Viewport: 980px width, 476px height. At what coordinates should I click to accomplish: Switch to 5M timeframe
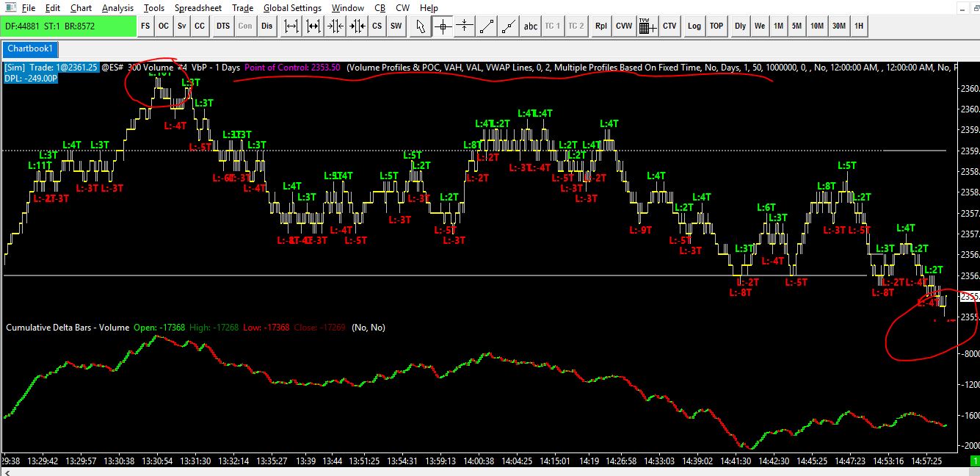point(797,26)
